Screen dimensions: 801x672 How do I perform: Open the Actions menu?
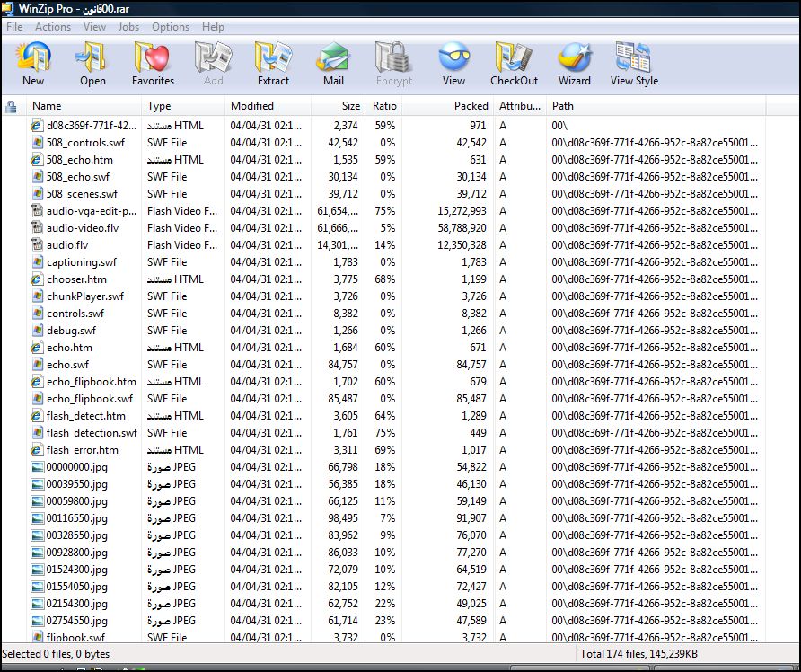tap(53, 27)
